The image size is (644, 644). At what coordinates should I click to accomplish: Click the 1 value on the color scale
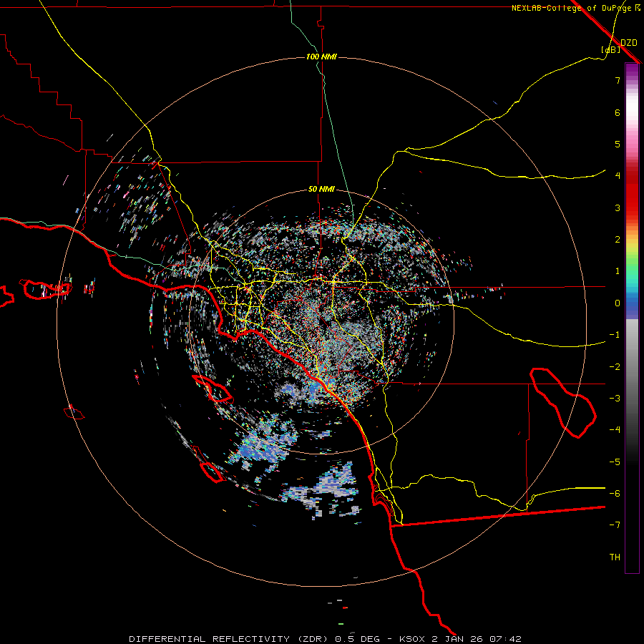pos(618,271)
